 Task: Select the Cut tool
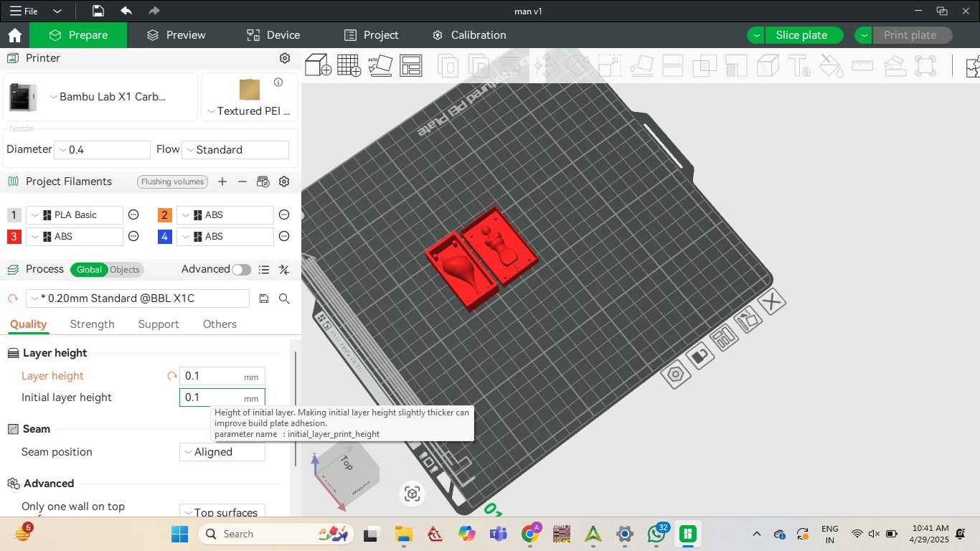pos(672,67)
